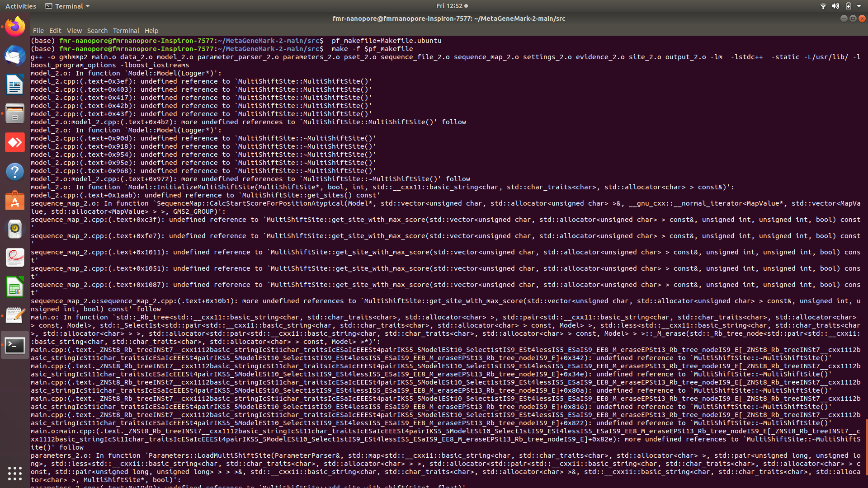Open the View menu
Image resolution: width=868 pixels, height=488 pixels.
(x=74, y=31)
